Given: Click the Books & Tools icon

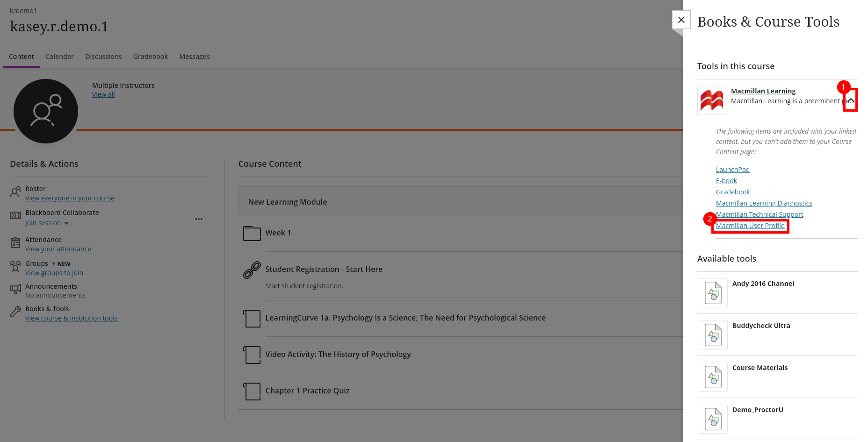Looking at the screenshot, I should pyautogui.click(x=15, y=312).
